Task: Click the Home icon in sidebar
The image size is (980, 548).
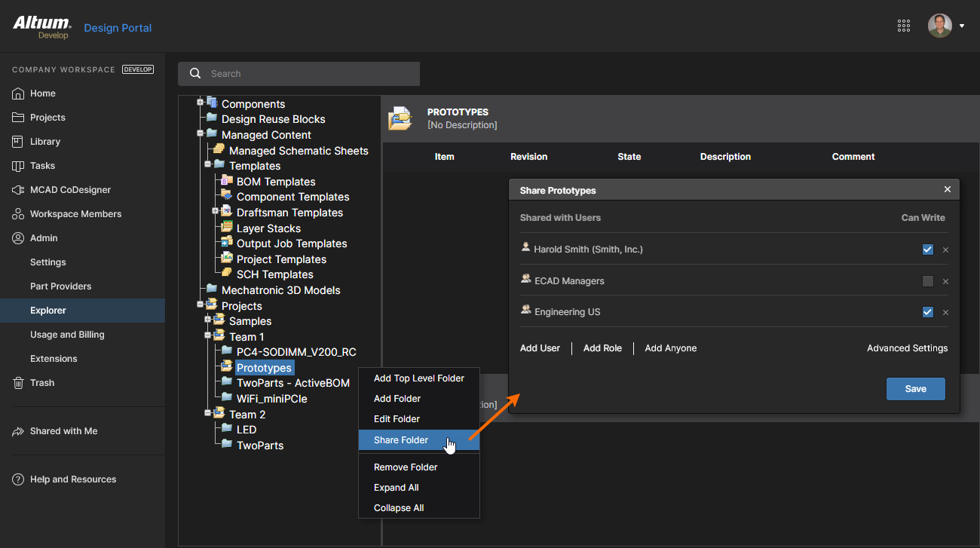Action: pos(18,93)
